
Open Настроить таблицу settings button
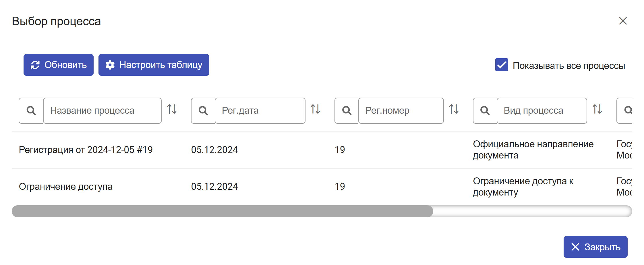click(x=154, y=65)
